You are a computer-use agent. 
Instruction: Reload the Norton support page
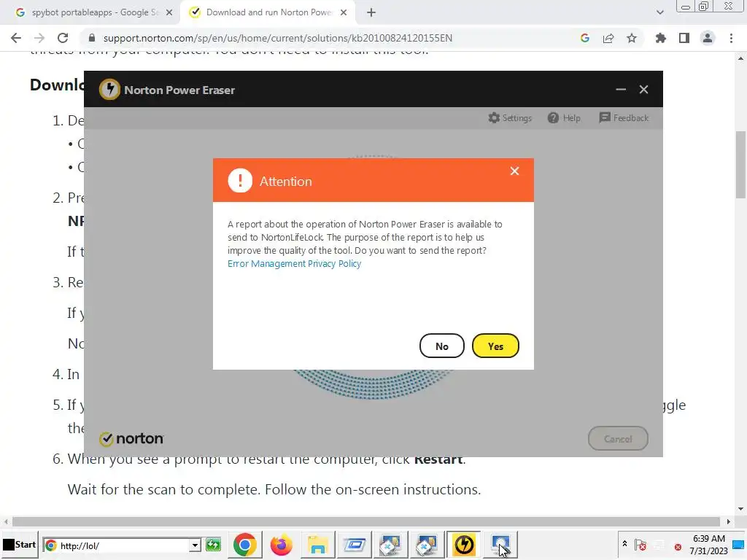(x=63, y=38)
